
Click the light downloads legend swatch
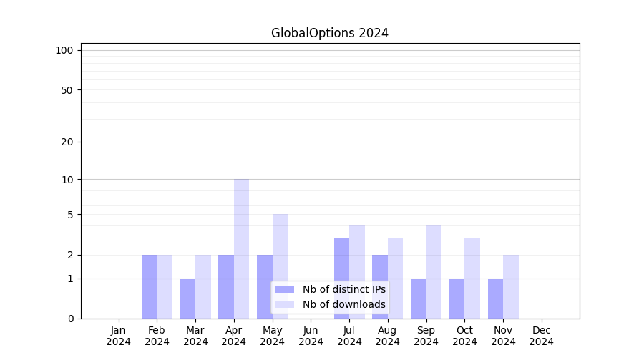284,304
